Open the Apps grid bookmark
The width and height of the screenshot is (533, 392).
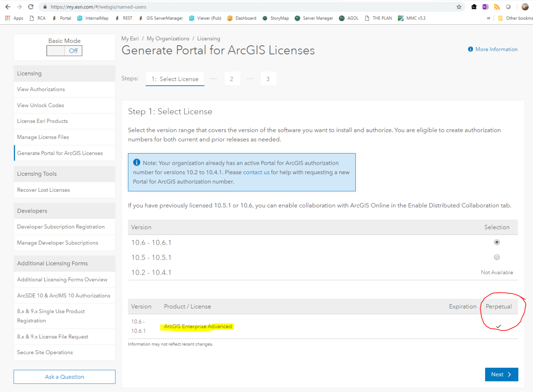[x=14, y=18]
